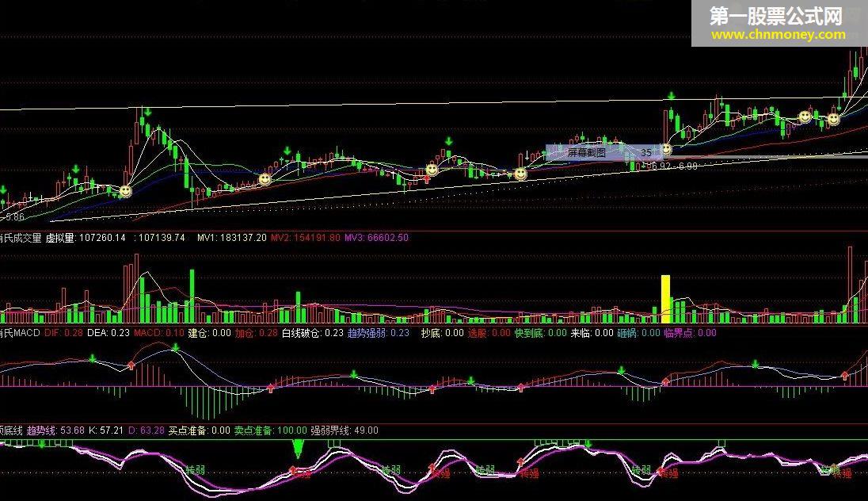Select the 强弱界线: 49.00 readout

345,430
